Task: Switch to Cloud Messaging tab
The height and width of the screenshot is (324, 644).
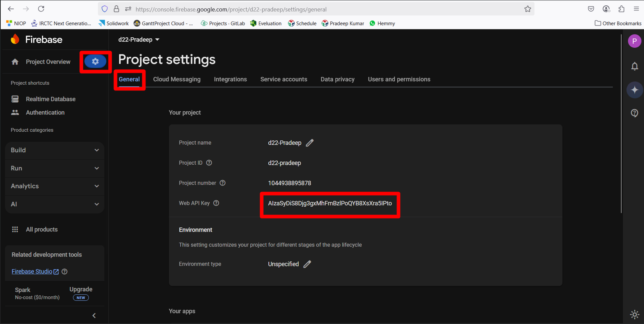Action: click(177, 79)
